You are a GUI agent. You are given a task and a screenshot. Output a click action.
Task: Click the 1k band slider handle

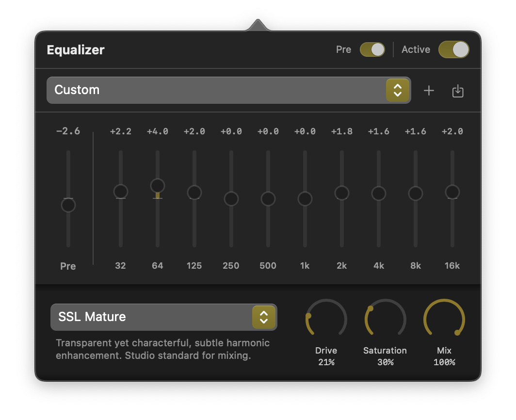coord(305,199)
